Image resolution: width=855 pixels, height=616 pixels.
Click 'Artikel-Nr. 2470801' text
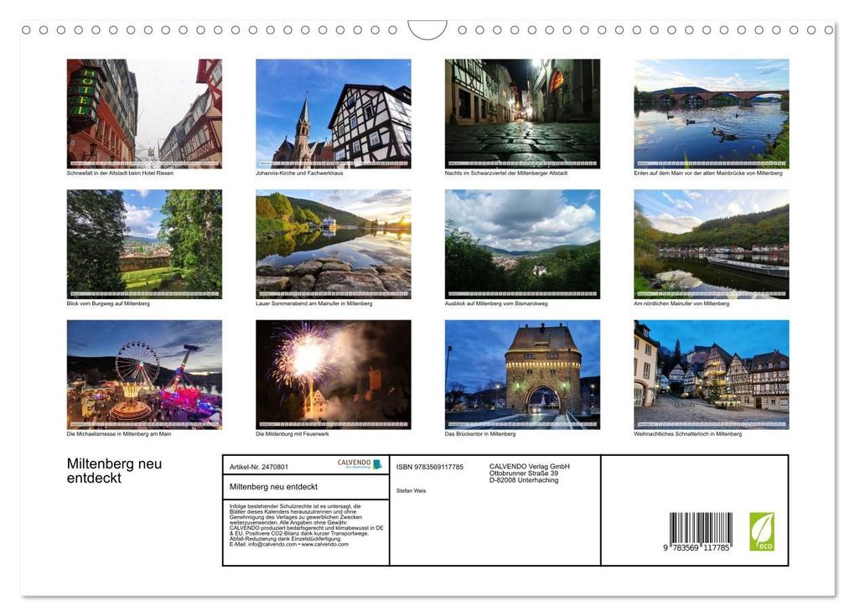[x=259, y=467]
